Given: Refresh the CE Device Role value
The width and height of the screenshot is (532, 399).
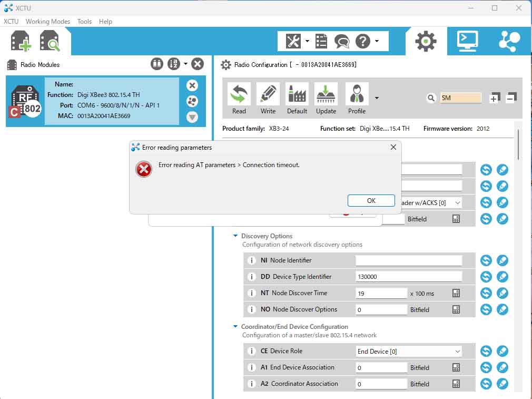Looking at the screenshot, I should 486,351.
